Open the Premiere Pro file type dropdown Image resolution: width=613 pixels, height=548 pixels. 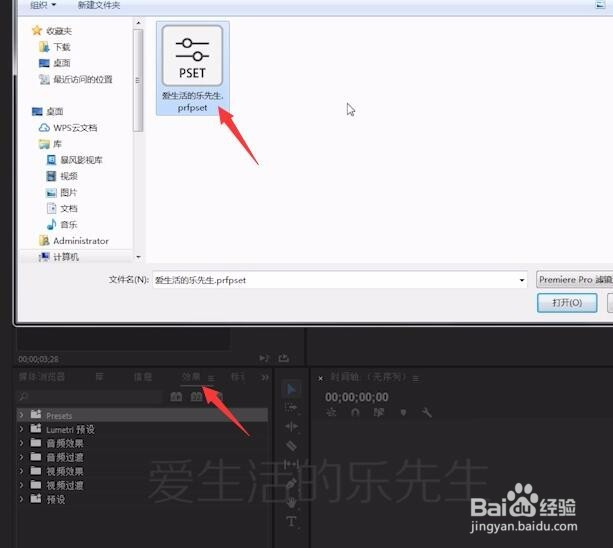(x=575, y=279)
